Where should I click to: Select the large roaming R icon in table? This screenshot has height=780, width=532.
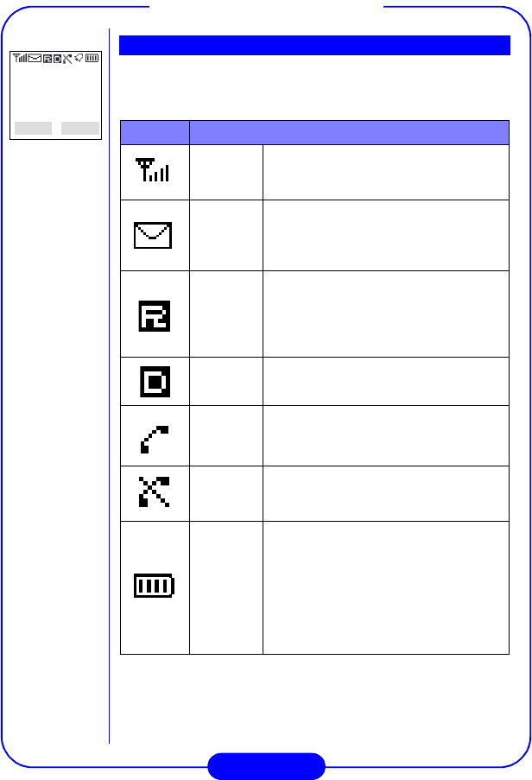[154, 316]
